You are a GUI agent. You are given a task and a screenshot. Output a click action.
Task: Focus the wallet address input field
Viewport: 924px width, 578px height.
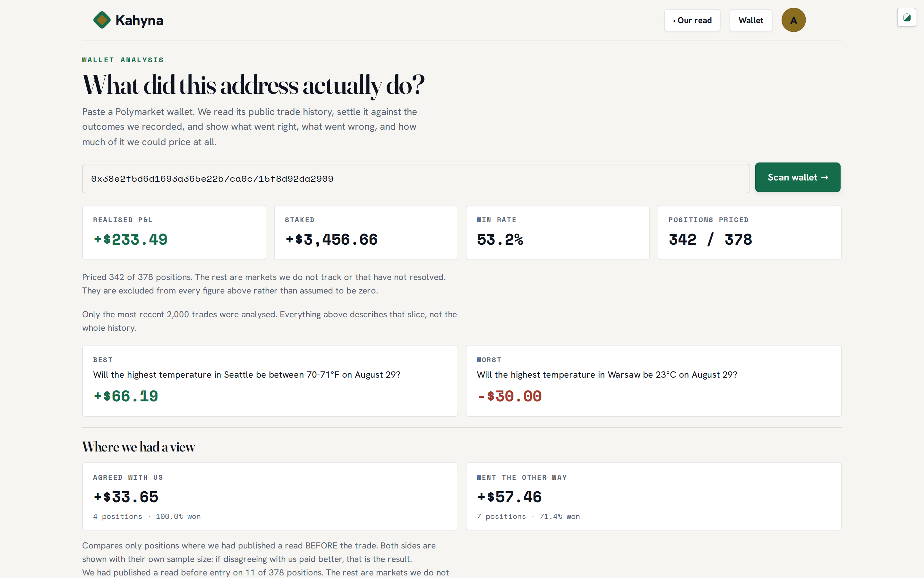coord(416,179)
